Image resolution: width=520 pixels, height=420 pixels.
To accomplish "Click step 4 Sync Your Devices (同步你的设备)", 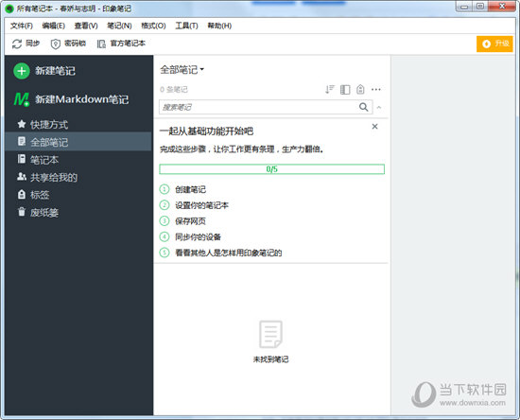I will (x=190, y=236).
